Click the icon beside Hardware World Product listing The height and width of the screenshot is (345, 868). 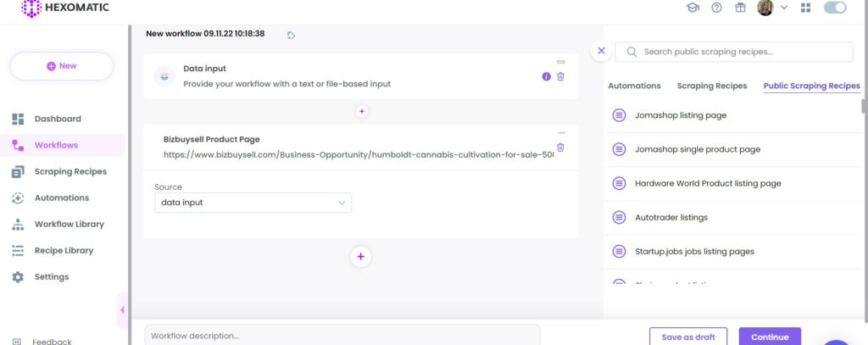pyautogui.click(x=619, y=184)
